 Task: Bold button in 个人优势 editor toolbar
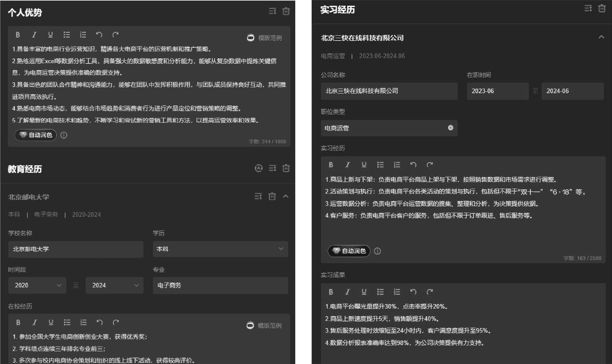pyautogui.click(x=18, y=35)
